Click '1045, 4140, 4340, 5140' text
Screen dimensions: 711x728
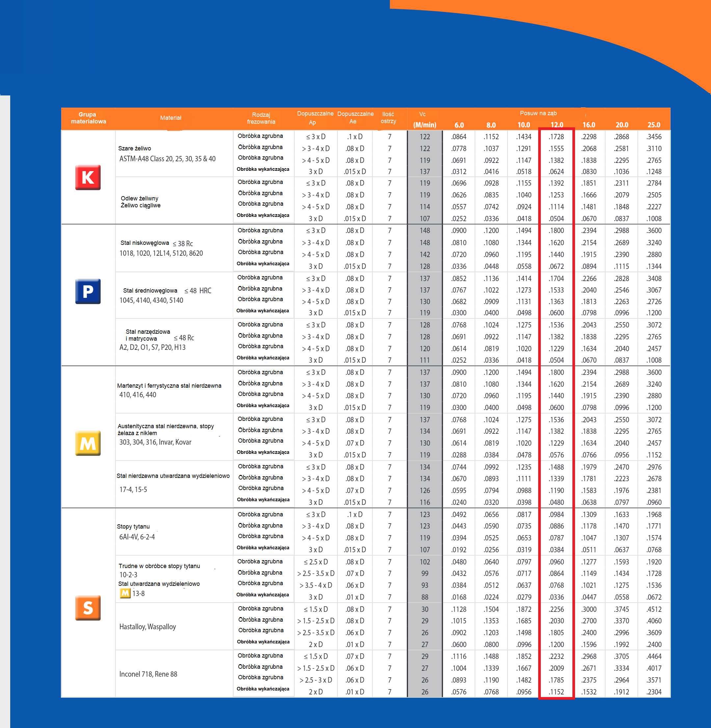[151, 300]
